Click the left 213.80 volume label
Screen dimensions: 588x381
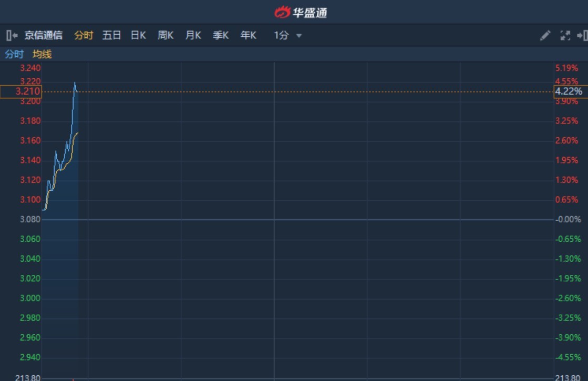coord(28,378)
